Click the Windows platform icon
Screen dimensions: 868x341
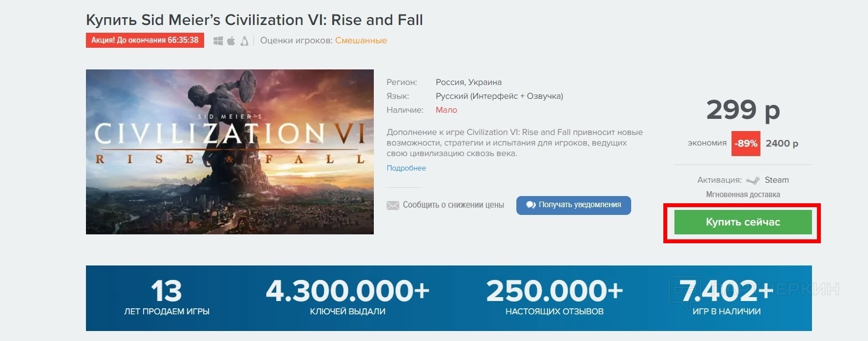tap(218, 41)
